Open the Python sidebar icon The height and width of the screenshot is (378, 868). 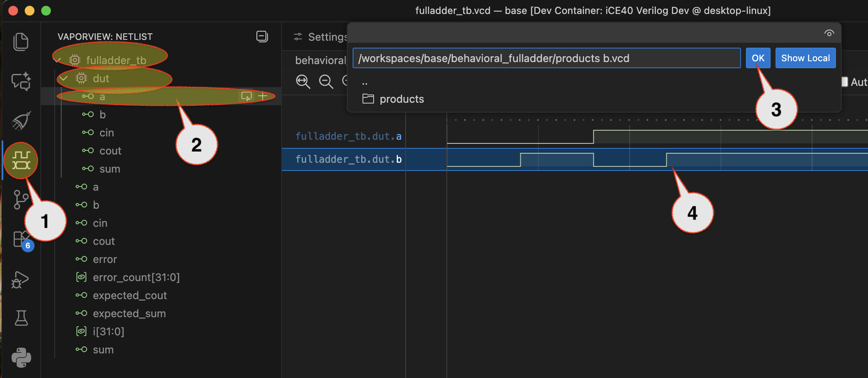[x=21, y=357]
